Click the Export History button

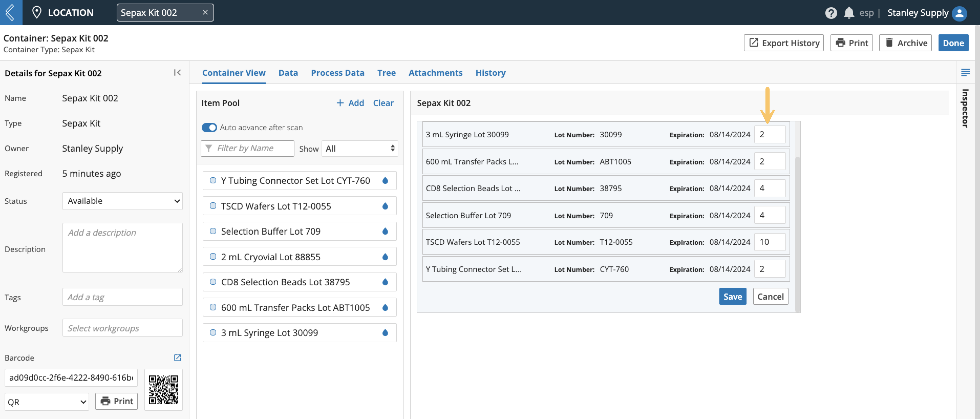(784, 43)
